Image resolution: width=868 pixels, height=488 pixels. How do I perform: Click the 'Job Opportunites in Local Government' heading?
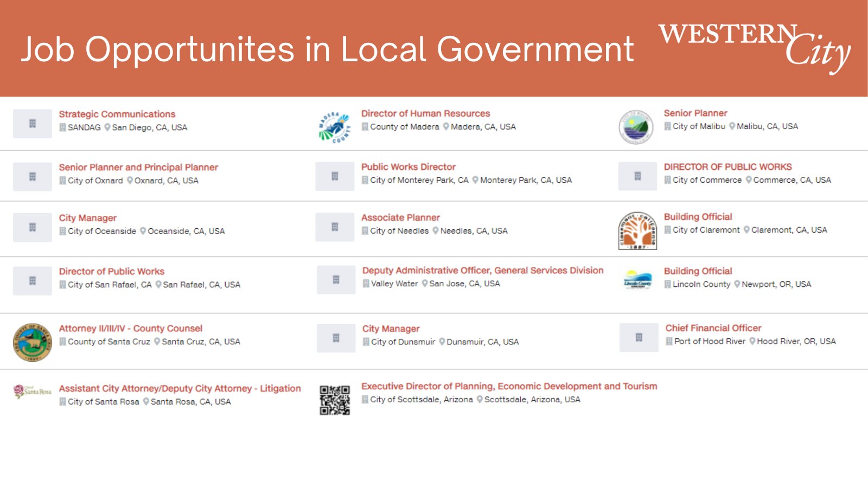coord(327,49)
